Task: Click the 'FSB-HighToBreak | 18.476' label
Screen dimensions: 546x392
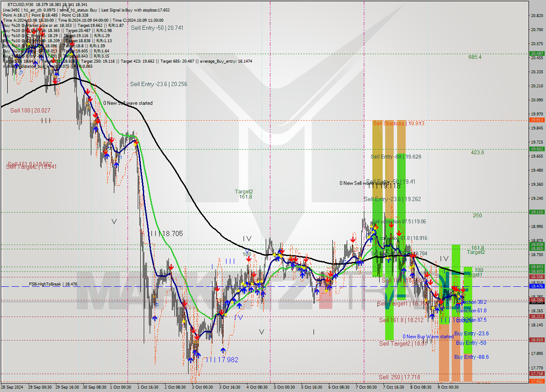Action: 53,284
